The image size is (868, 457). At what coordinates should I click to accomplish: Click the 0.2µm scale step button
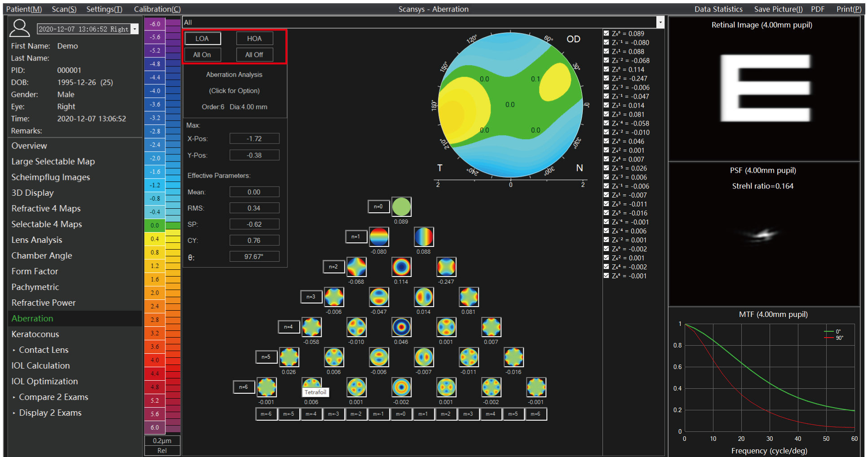pyautogui.click(x=162, y=440)
